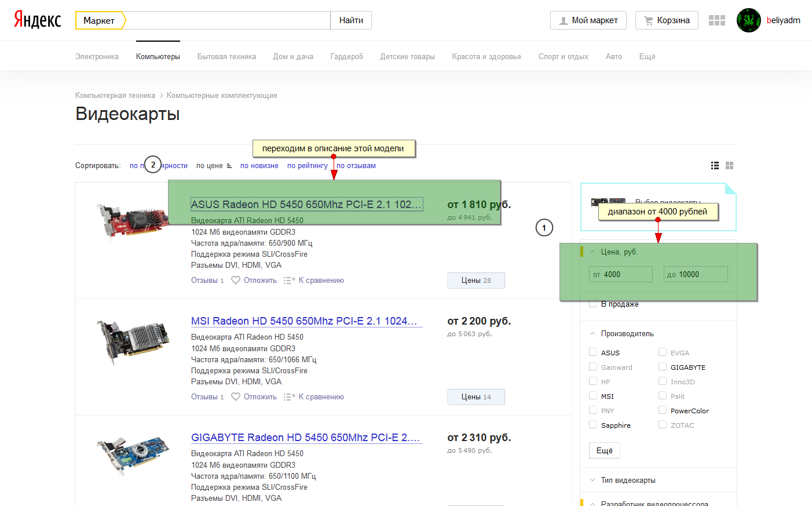Click the heart icon for ASUS Radeon card
This screenshot has height=506, width=812.
(236, 281)
